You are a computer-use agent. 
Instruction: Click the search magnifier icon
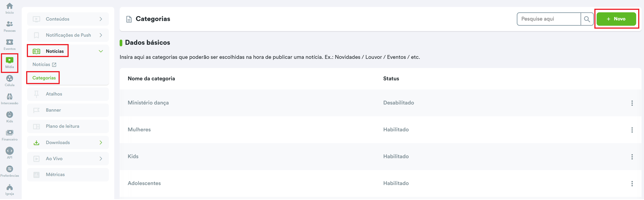point(587,19)
